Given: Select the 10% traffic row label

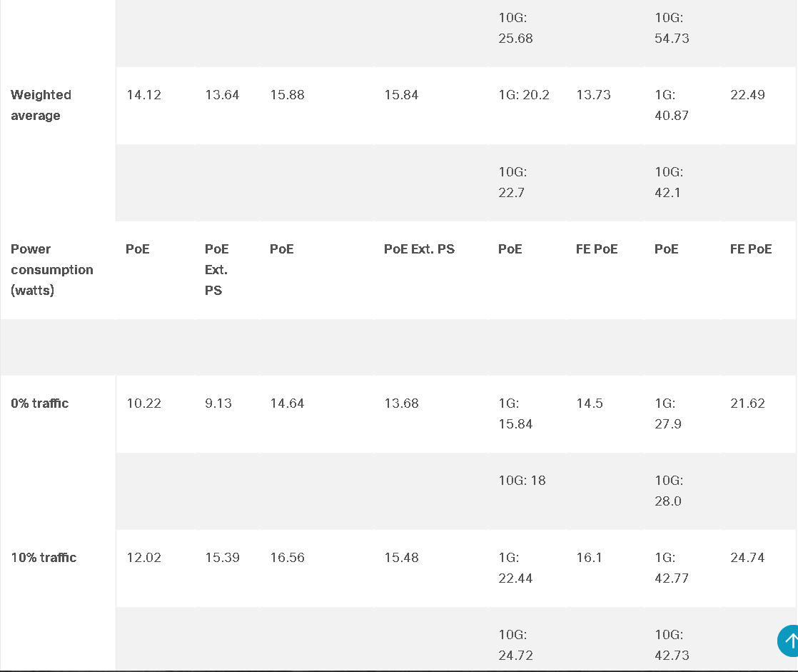Looking at the screenshot, I should click(x=44, y=558).
